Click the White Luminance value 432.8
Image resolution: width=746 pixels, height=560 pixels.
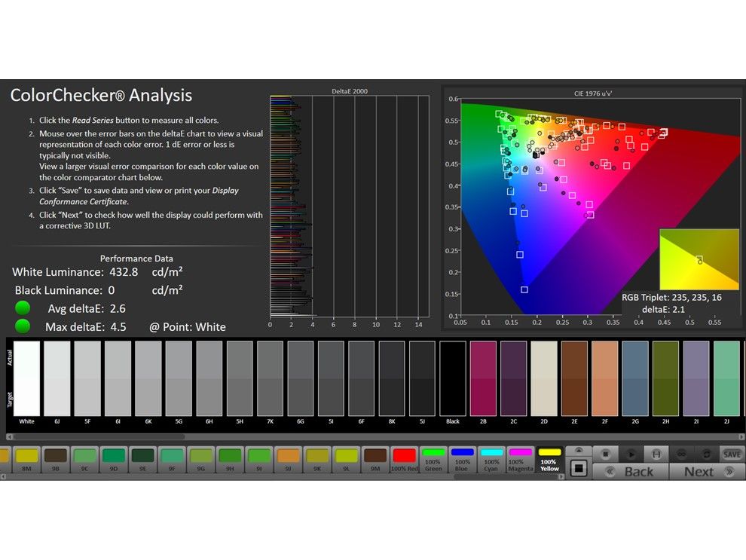click(x=124, y=272)
